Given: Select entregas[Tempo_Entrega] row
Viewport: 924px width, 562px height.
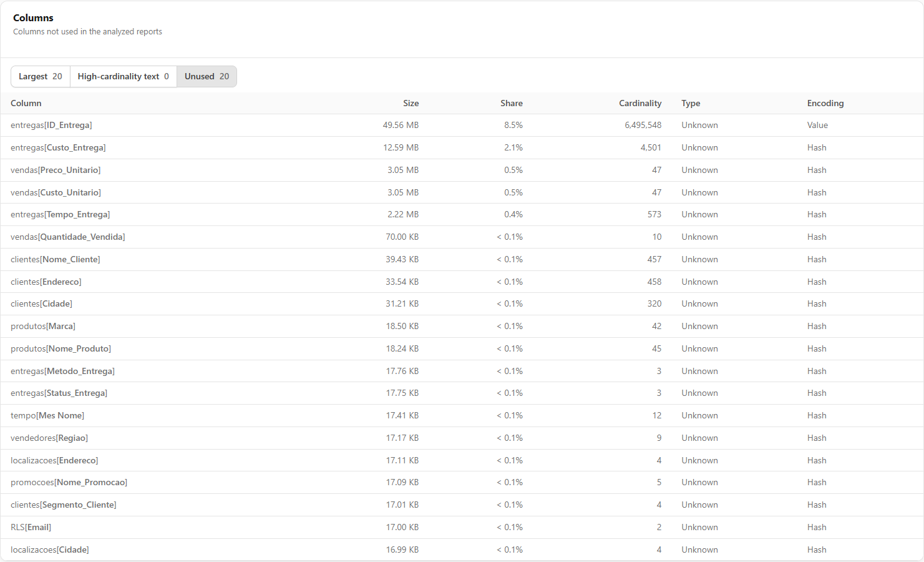Looking at the screenshot, I should [x=462, y=214].
